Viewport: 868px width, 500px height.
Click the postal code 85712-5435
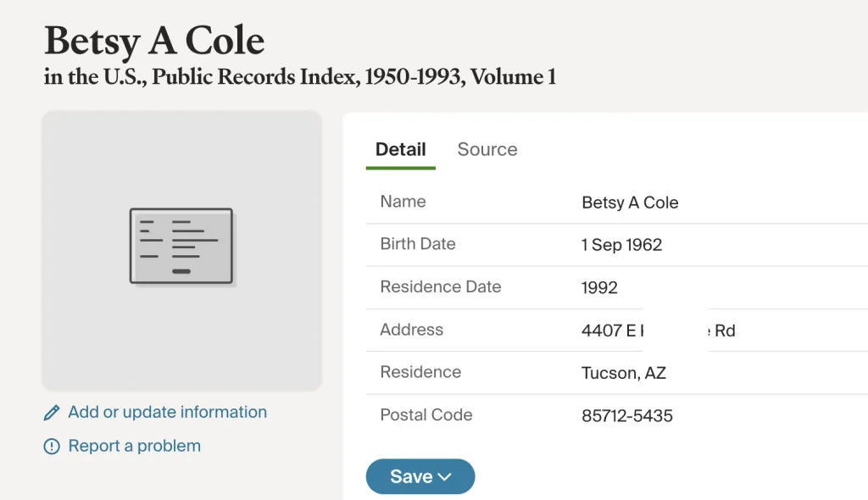626,416
